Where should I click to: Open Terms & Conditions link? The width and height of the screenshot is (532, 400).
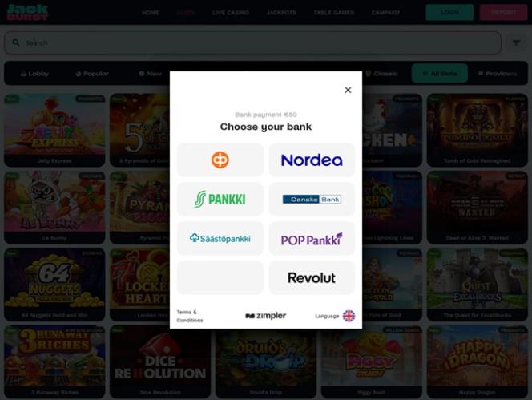click(x=190, y=316)
